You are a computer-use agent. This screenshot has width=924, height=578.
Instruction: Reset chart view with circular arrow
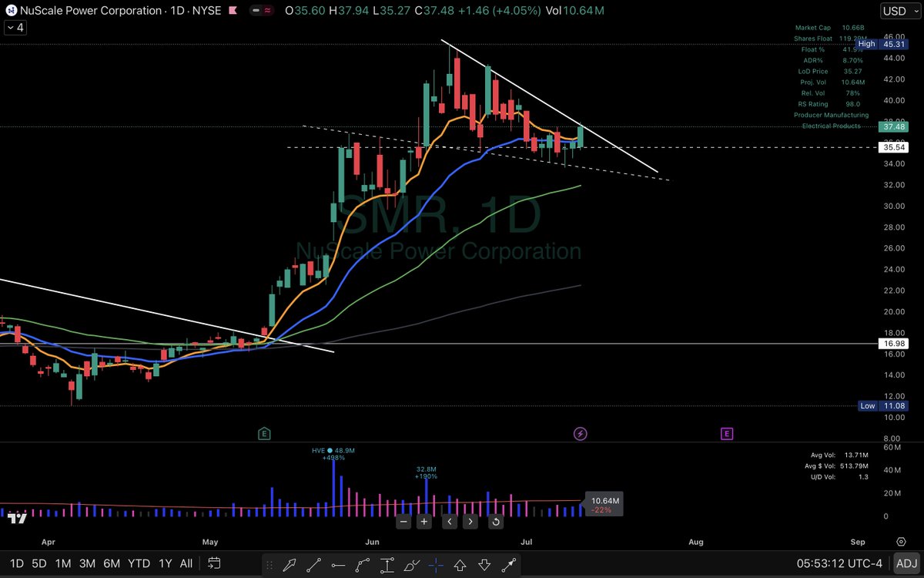(x=495, y=522)
